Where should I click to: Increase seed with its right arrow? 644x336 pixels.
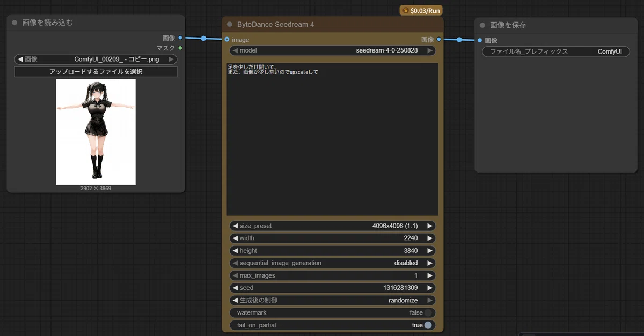(x=430, y=288)
